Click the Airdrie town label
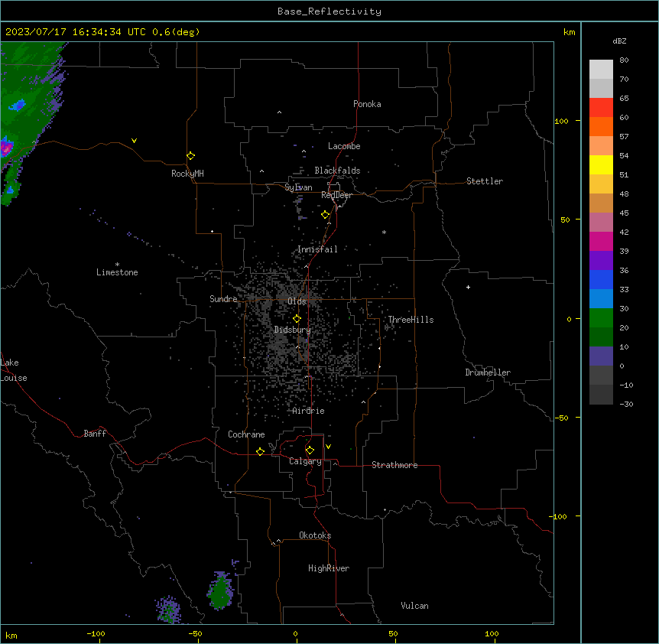This screenshot has height=644, width=659. (x=309, y=411)
